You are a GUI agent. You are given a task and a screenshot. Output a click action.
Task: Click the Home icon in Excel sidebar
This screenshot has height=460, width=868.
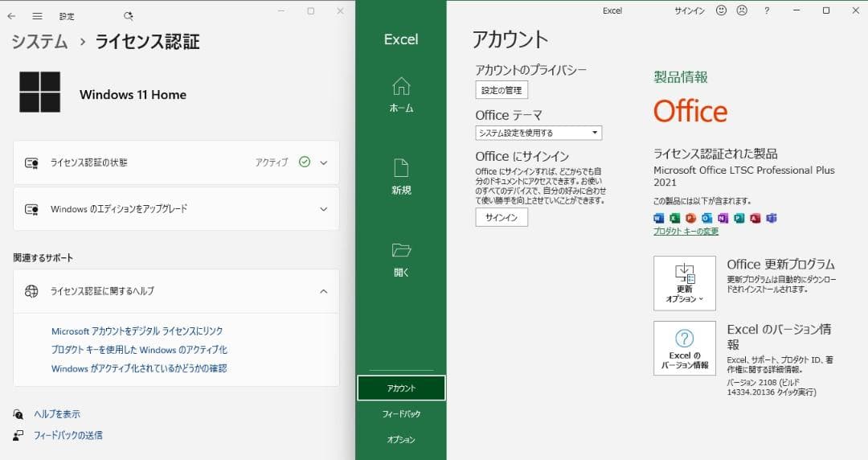click(401, 86)
